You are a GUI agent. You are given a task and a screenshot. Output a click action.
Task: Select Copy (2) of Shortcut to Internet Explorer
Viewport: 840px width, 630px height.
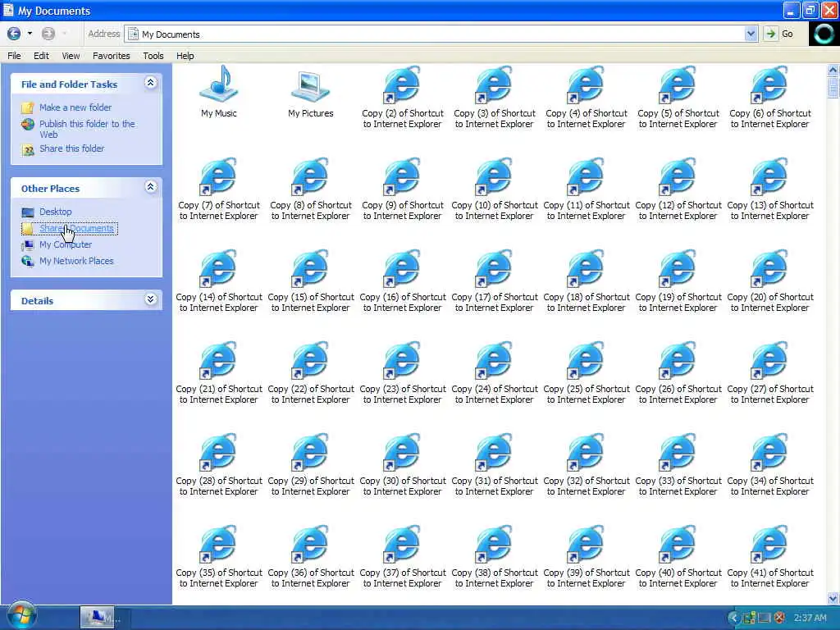coord(402,97)
